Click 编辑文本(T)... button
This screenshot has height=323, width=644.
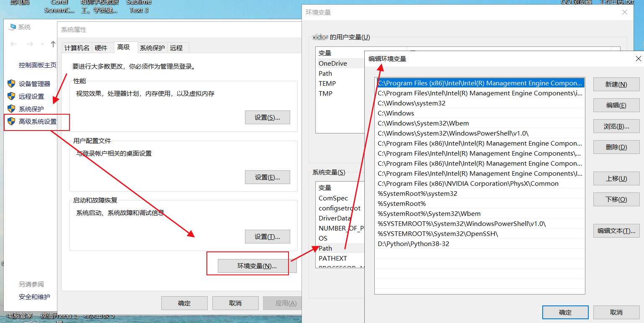point(616,231)
